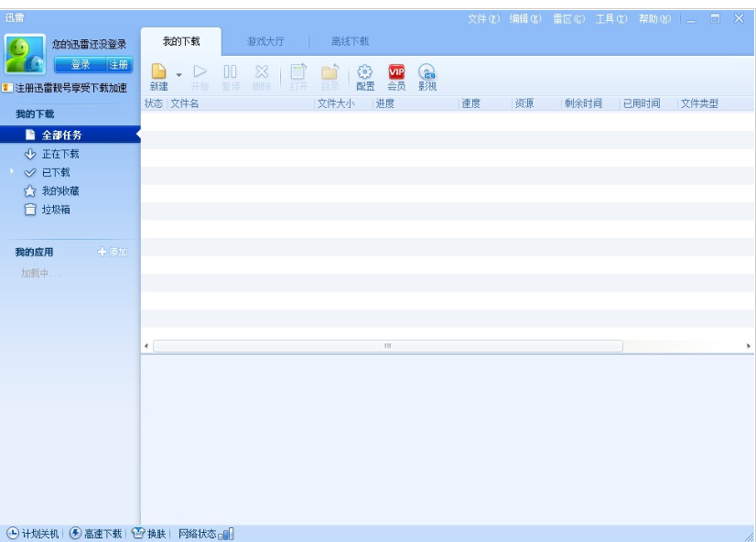Click the 我的下载 sidebar heading

pyautogui.click(x=35, y=114)
